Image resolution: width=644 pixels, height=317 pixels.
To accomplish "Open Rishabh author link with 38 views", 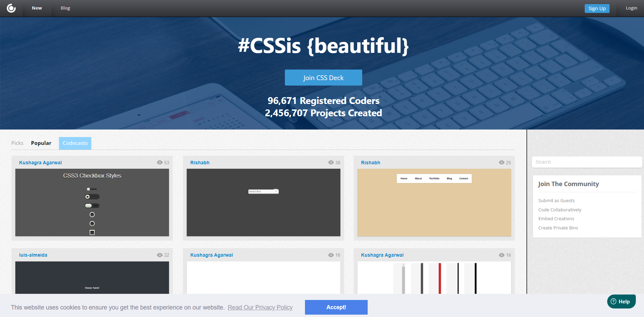I will [200, 163].
